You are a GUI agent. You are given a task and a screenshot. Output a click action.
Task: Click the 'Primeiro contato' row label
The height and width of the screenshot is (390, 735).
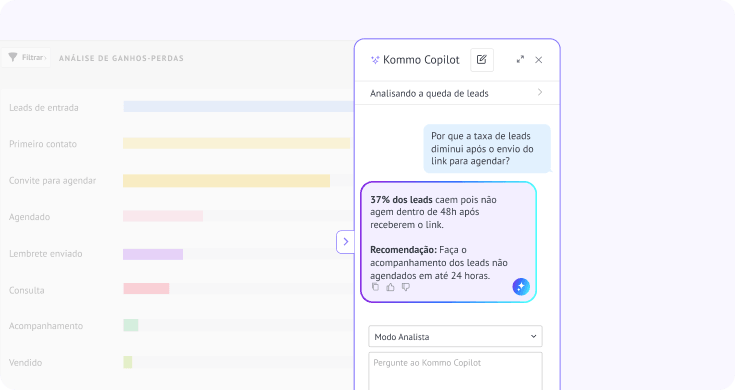coord(43,144)
